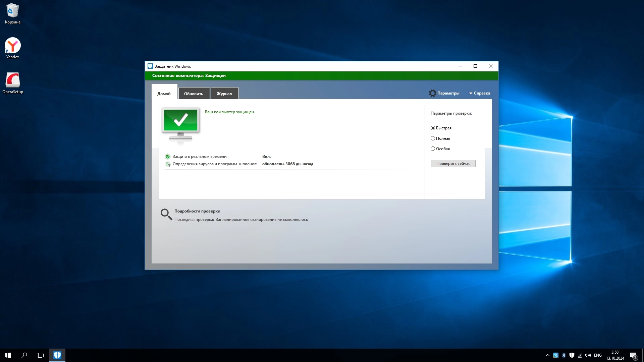
Task: Click the Windows Start button
Action: 8,355
